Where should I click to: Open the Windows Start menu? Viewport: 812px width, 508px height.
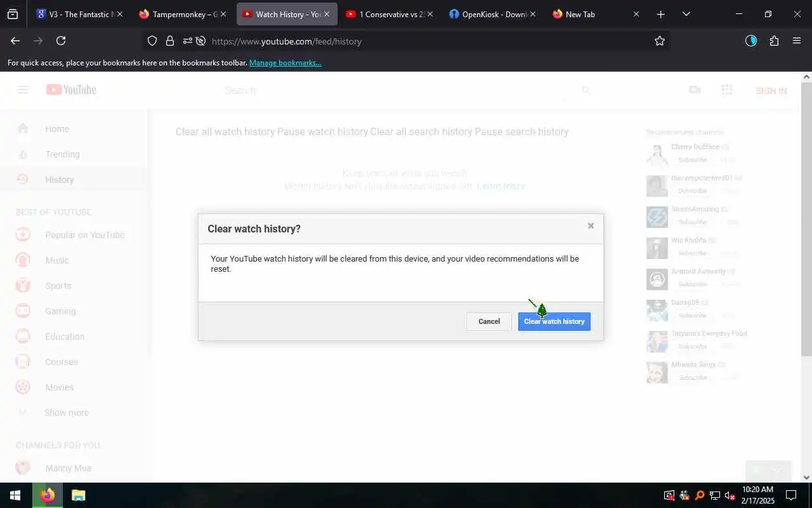click(x=15, y=495)
